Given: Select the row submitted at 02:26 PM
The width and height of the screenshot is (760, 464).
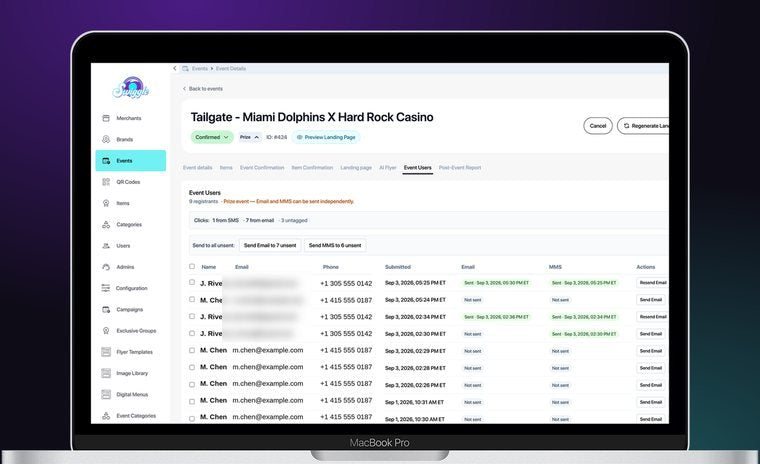Looking at the screenshot, I should (192, 384).
